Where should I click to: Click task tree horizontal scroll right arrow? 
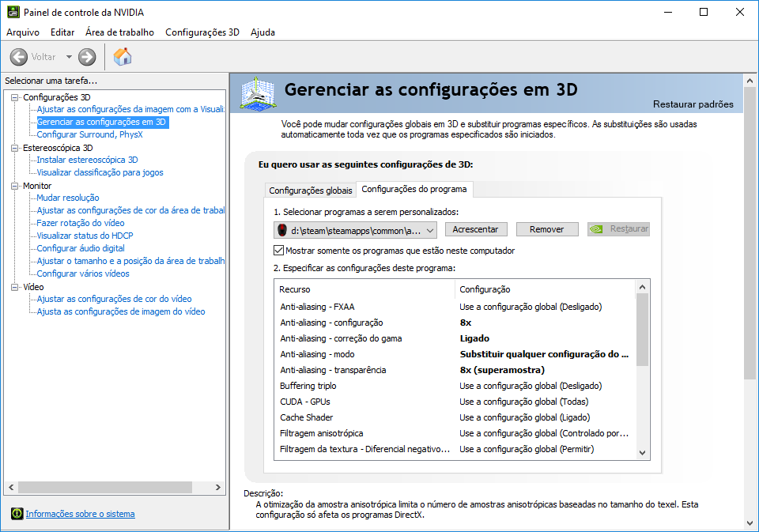tap(218, 487)
